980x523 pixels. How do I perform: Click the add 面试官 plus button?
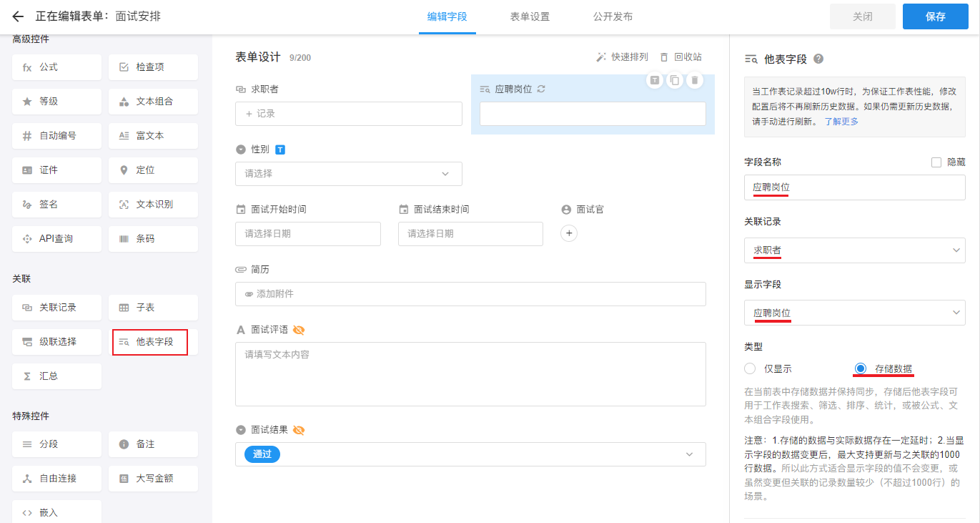[569, 233]
